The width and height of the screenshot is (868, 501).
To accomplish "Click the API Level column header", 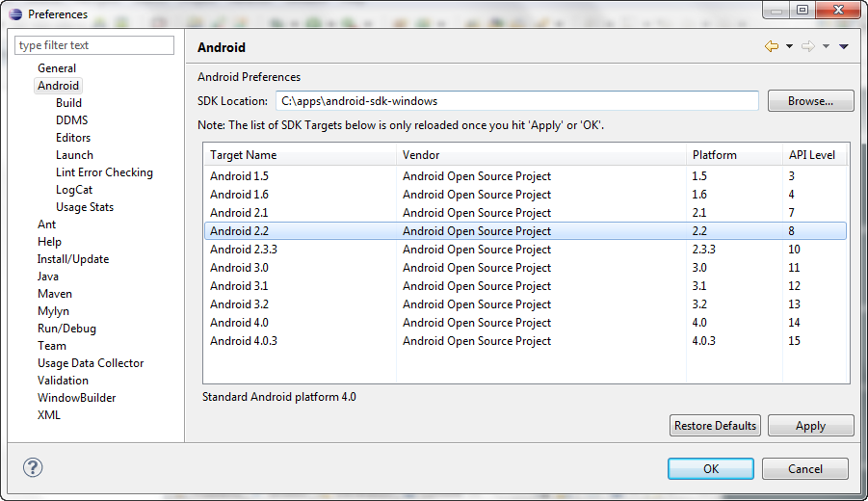I will [815, 155].
